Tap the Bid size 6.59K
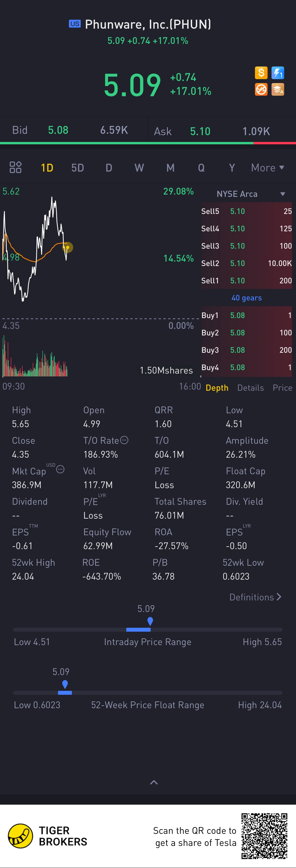296x868 pixels. (114, 130)
